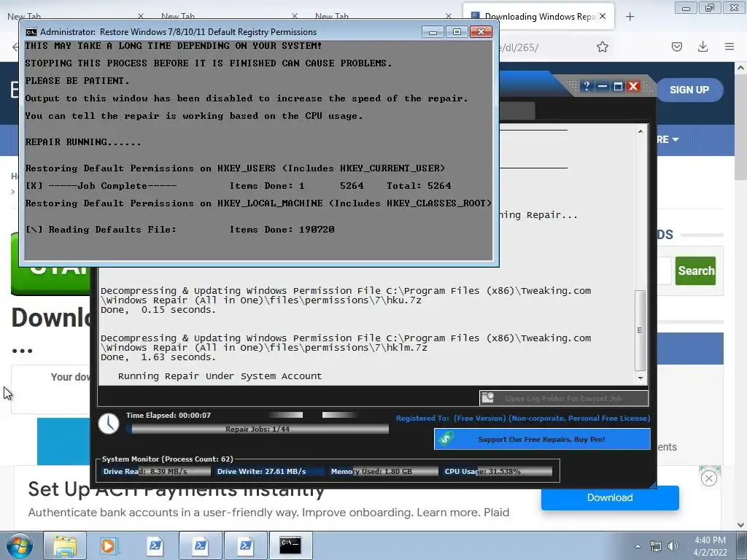
Task: Click the blue Download ad button
Action: coord(610,497)
